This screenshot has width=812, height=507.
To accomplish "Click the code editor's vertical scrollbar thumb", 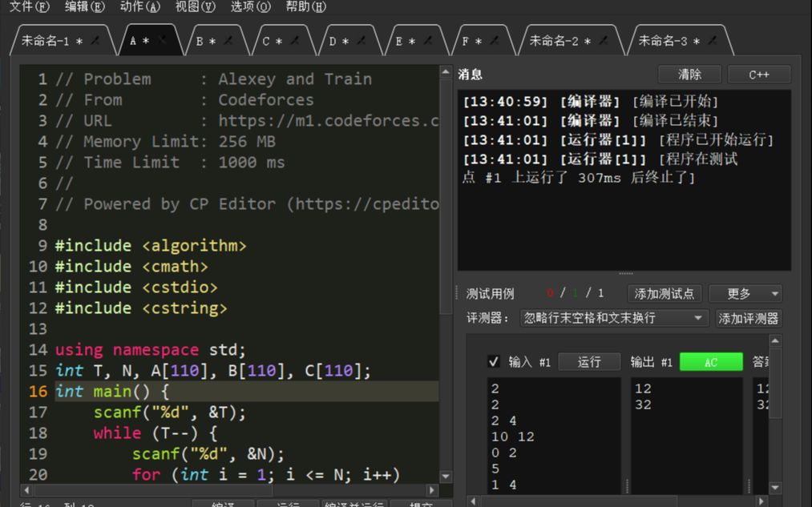I will point(446,196).
